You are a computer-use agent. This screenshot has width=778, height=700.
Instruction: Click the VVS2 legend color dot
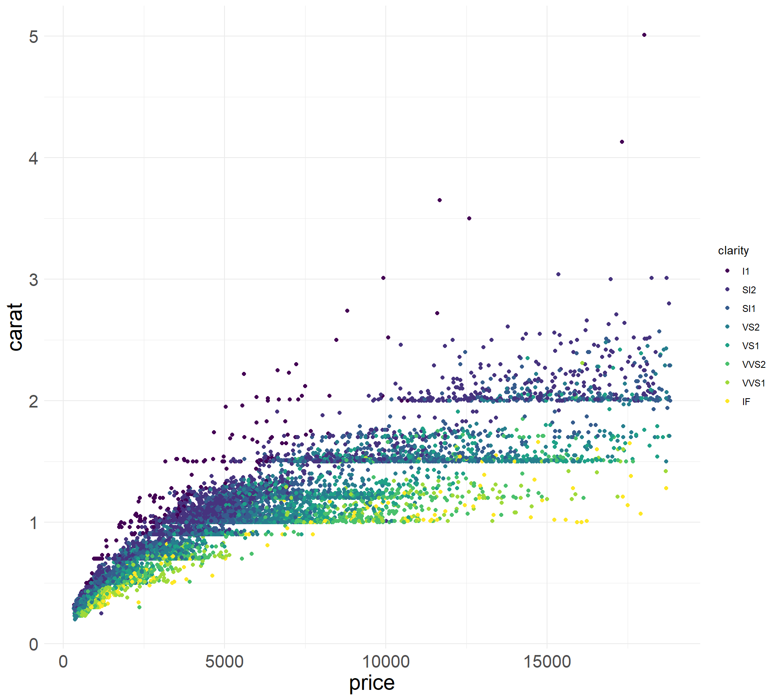(727, 364)
